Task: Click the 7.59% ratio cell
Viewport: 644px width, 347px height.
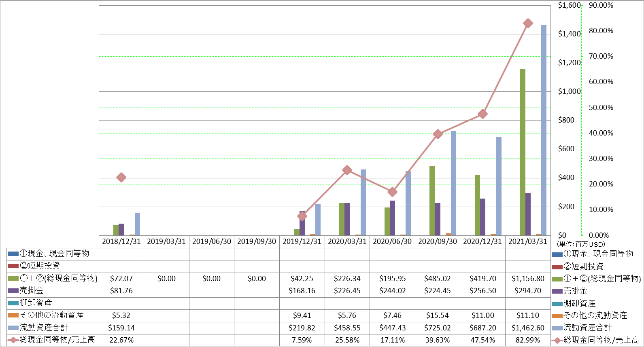Action: click(x=302, y=340)
